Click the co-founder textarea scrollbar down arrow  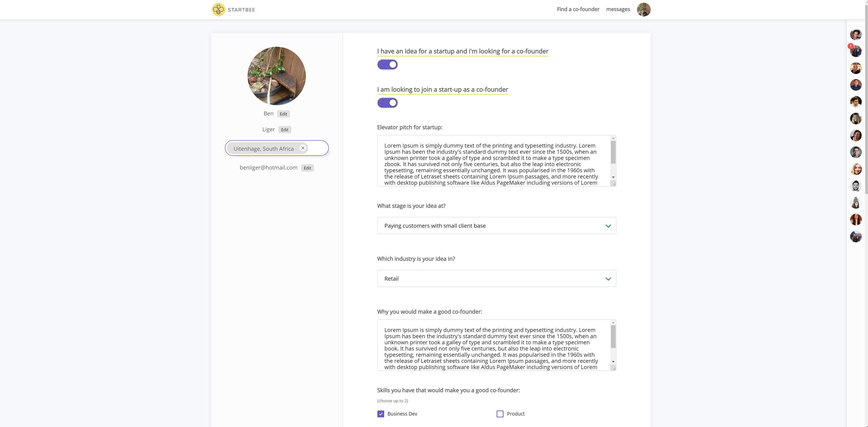pos(613,362)
